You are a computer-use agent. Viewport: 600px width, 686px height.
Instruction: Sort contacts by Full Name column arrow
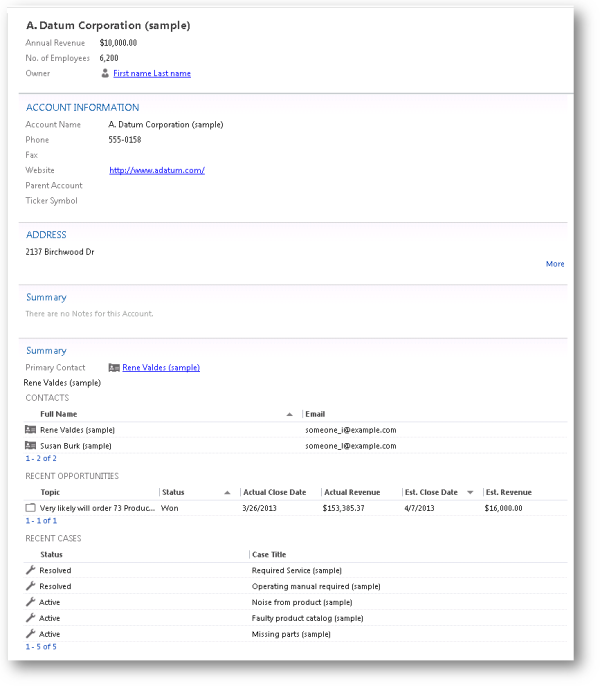coord(290,414)
